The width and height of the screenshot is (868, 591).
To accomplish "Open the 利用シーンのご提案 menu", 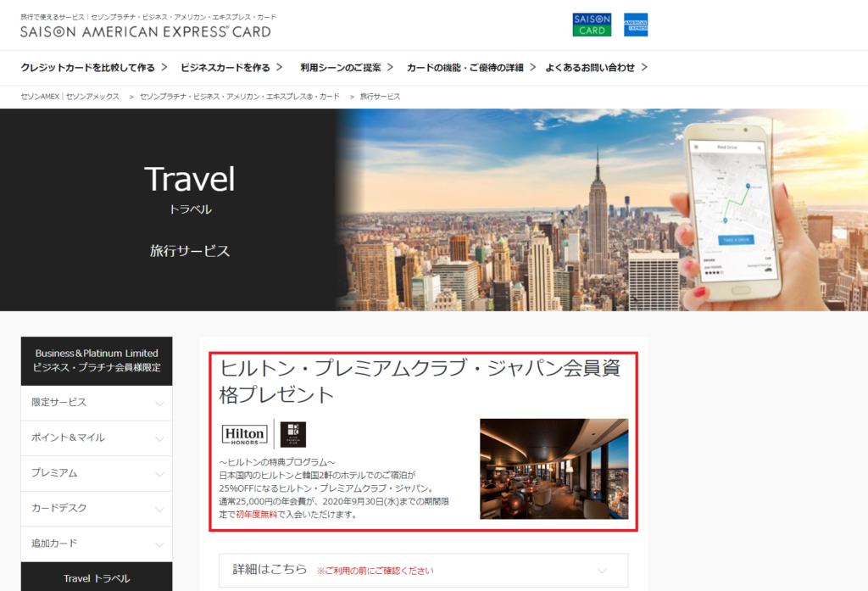I will 347,68.
